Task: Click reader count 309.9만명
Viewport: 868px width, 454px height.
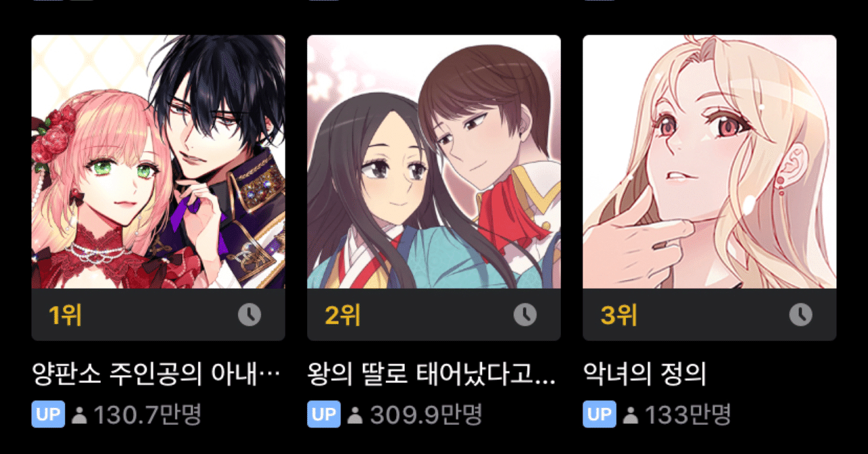Action: 425,415
